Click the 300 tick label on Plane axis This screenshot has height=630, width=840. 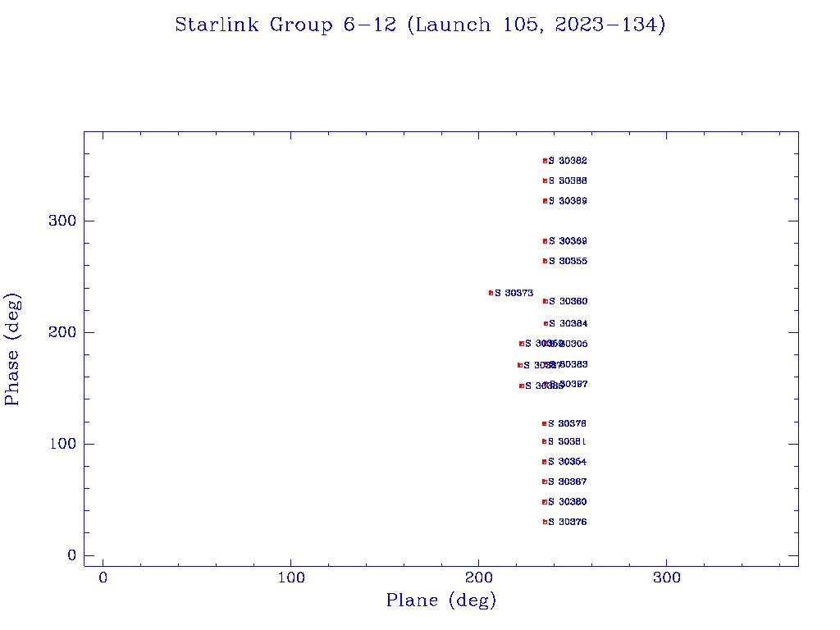pos(667,577)
